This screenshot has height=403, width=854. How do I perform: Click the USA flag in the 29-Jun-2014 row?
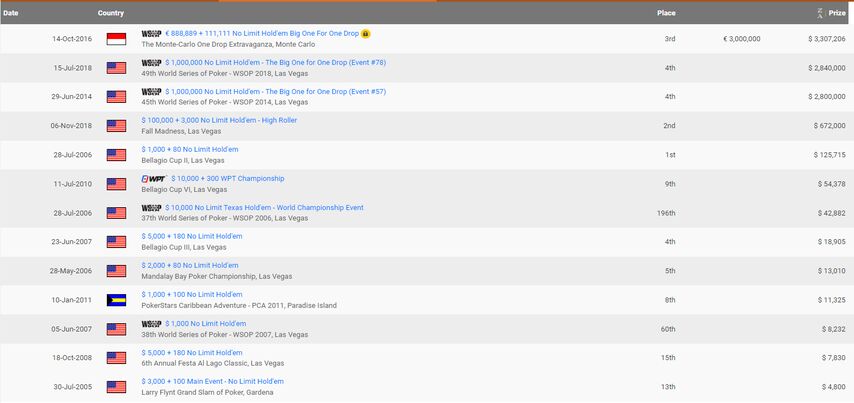coord(117,97)
